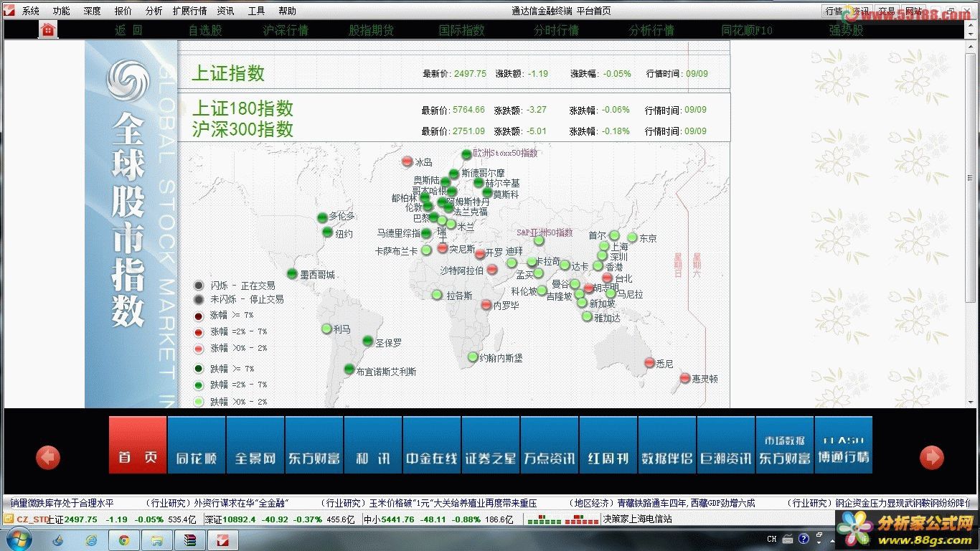Screen dimensions: 980x551
Task: Open the 全景网 tile
Action: click(x=255, y=445)
